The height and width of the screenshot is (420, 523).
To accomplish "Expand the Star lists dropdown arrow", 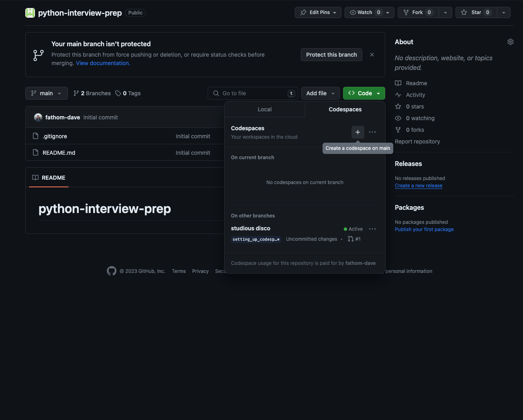I will (x=504, y=12).
